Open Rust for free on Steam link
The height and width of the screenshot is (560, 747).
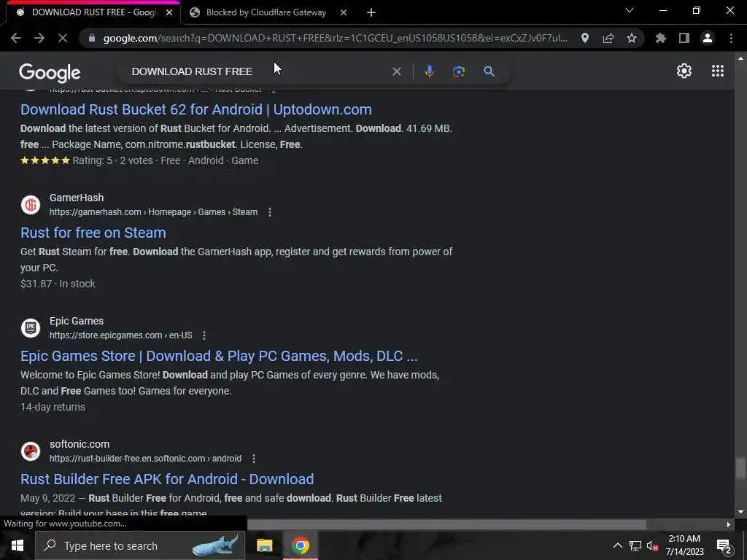pyautogui.click(x=93, y=233)
